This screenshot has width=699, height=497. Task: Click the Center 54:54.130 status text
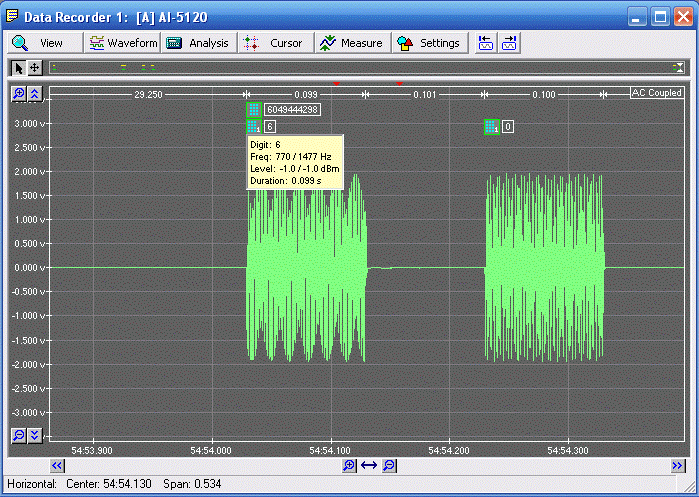coord(109,484)
